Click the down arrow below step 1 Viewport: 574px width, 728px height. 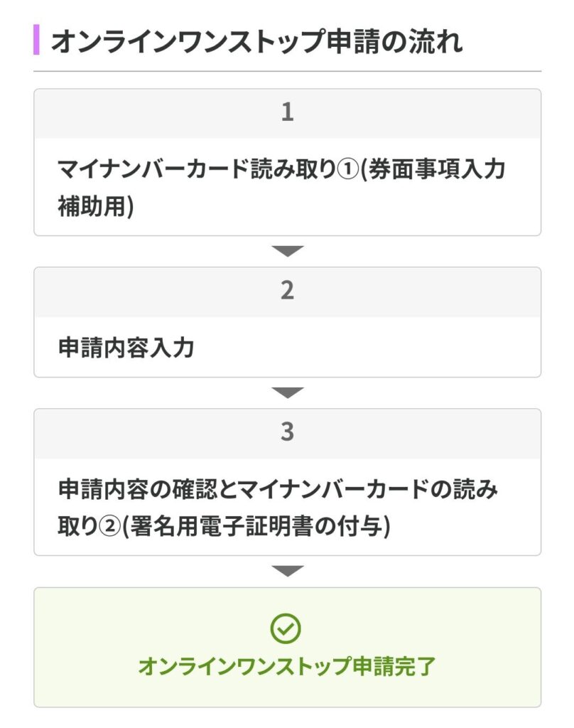pyautogui.click(x=287, y=251)
